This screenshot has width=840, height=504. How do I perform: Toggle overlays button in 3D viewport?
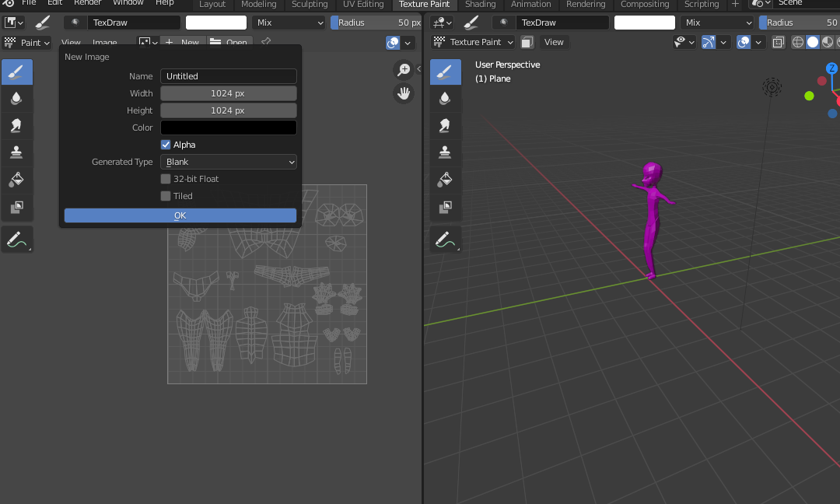(744, 42)
